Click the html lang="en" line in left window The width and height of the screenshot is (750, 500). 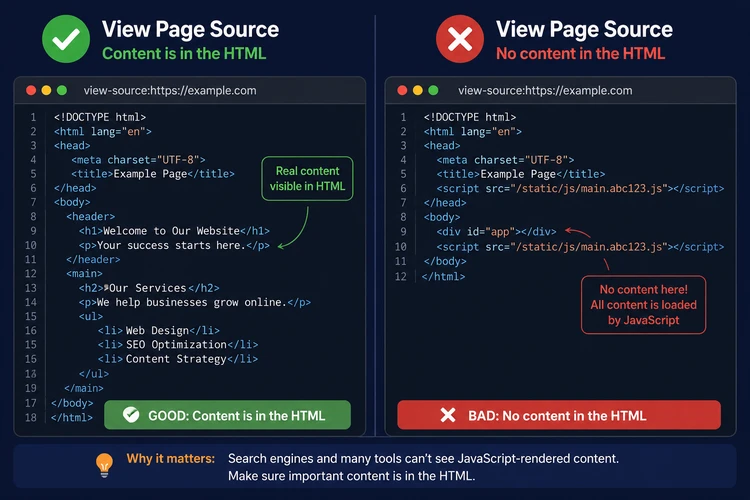(102, 132)
